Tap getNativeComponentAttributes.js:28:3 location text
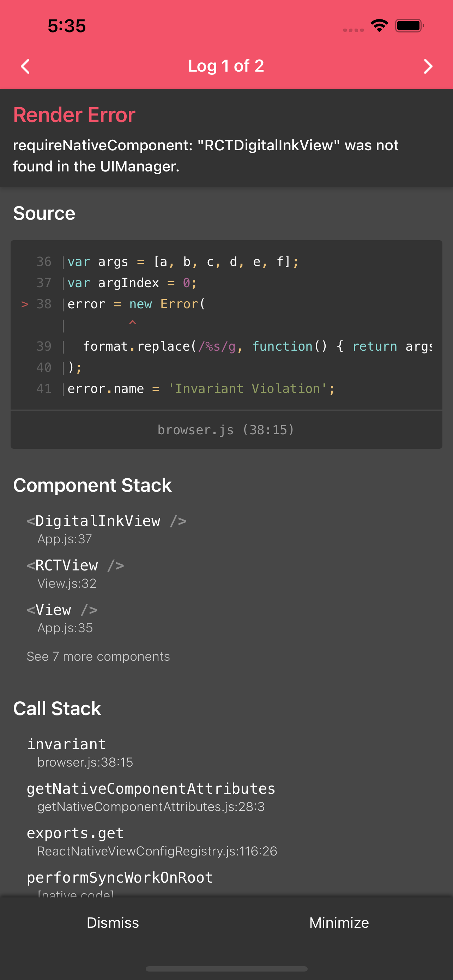 click(x=151, y=806)
